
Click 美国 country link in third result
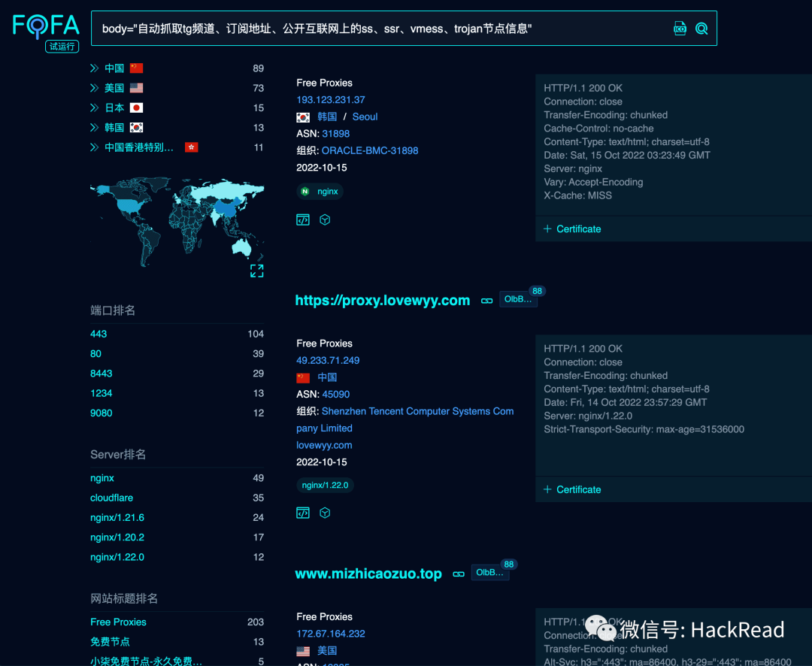tap(327, 650)
